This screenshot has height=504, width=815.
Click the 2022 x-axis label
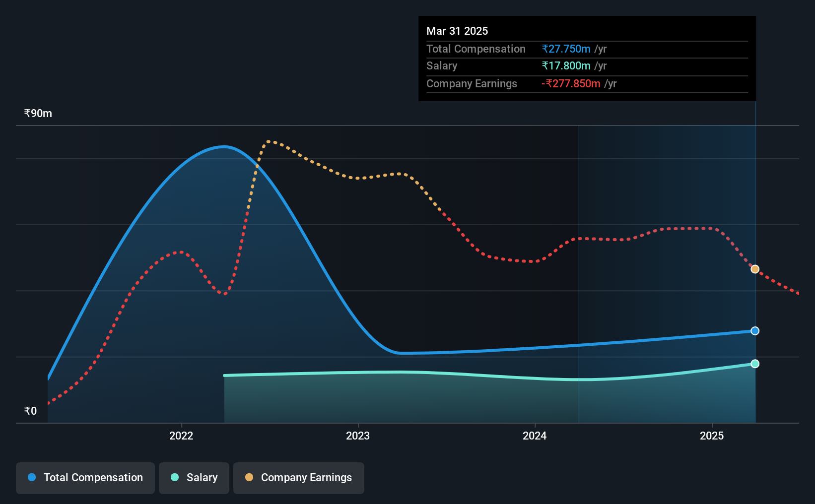tap(181, 436)
